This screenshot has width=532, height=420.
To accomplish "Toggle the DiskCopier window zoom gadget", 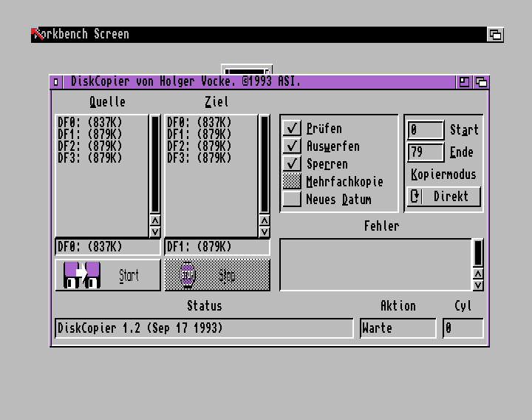I will pos(464,82).
